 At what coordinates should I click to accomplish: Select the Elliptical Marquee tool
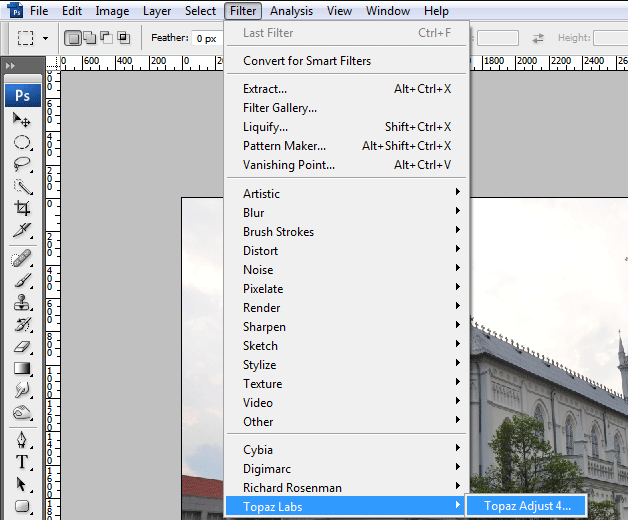point(22,142)
